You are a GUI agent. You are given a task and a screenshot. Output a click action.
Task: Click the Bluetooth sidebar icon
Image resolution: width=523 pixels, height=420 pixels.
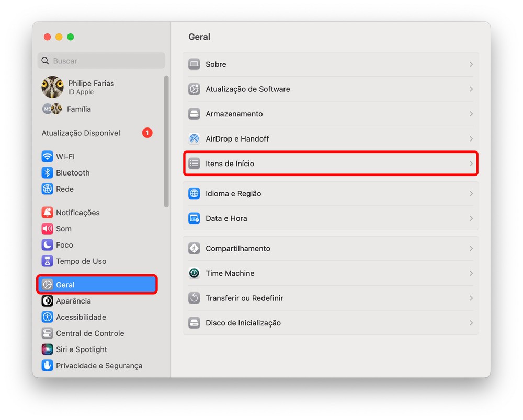(x=48, y=173)
